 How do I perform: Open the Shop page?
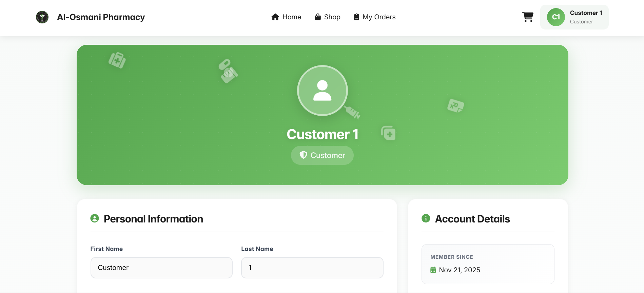click(x=327, y=17)
